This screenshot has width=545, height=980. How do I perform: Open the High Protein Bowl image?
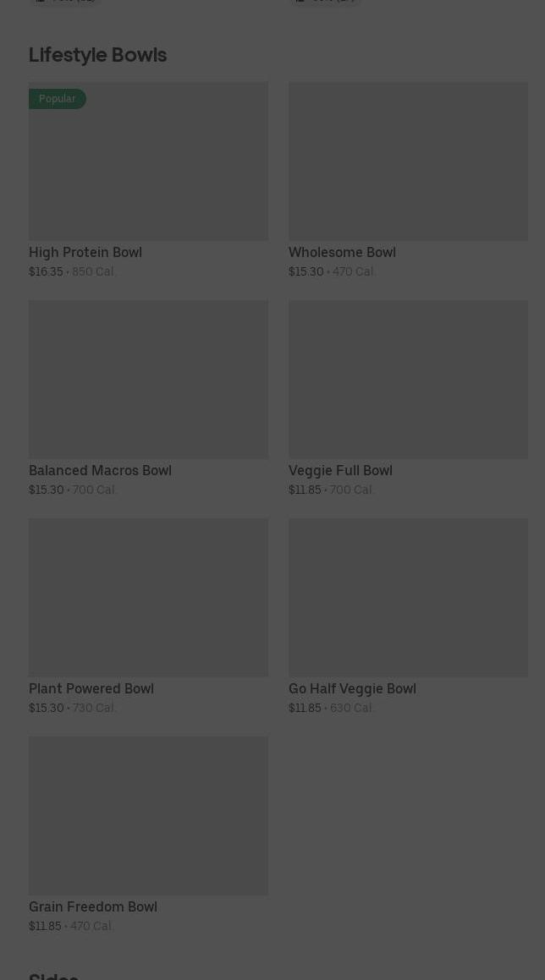(x=148, y=161)
